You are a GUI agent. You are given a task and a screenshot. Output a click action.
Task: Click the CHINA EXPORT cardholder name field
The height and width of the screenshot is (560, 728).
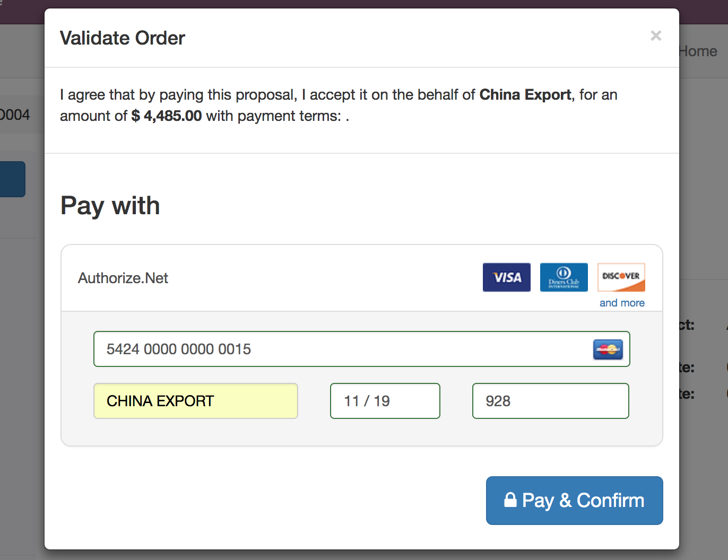click(195, 401)
